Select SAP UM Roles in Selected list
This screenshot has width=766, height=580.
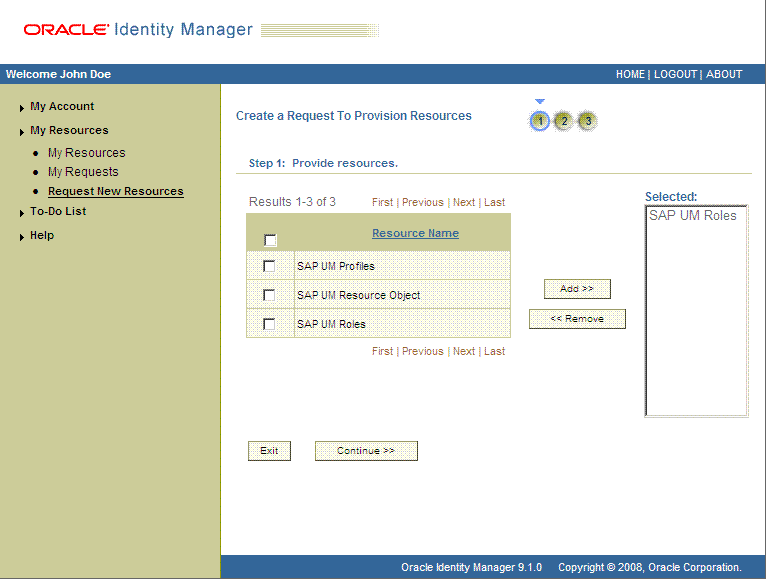coord(692,215)
